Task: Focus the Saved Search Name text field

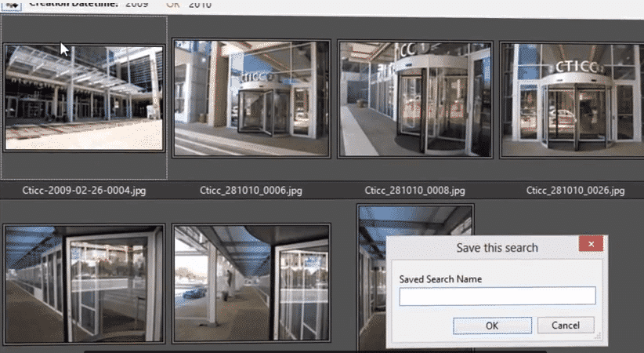Action: pyautogui.click(x=497, y=296)
